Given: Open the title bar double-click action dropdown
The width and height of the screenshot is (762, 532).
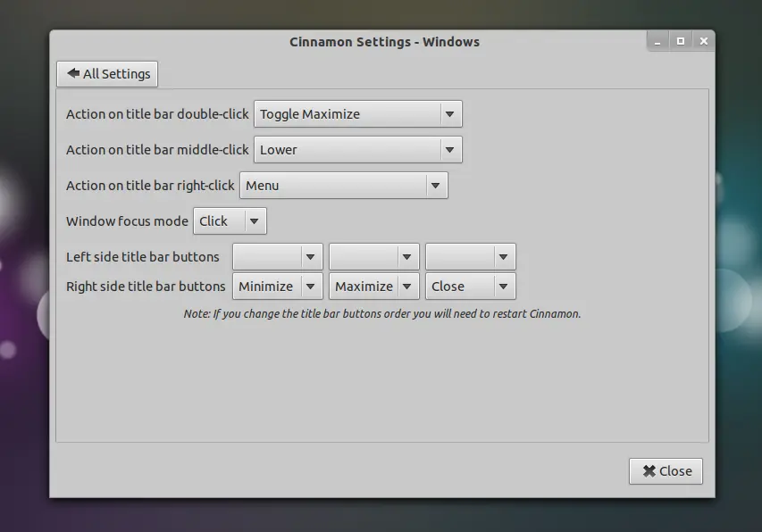Looking at the screenshot, I should pyautogui.click(x=357, y=114).
